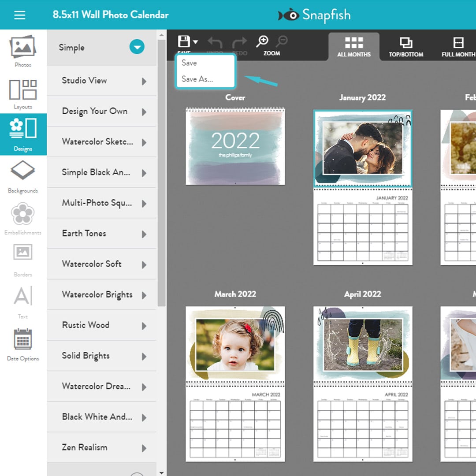Choose Save from the dropdown menu
The image size is (476, 476).
pyautogui.click(x=190, y=63)
